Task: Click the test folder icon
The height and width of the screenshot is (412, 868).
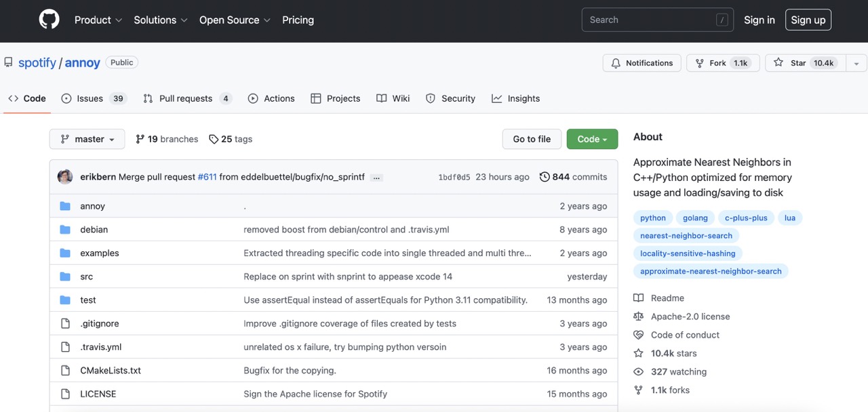Action: (65, 300)
